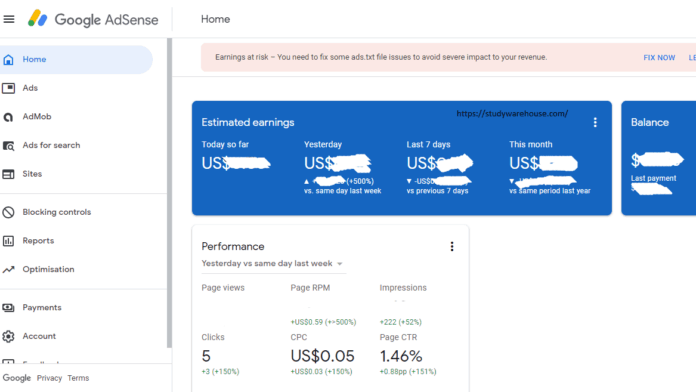Click This month label
Screen dimensions: 696x392
531,144
